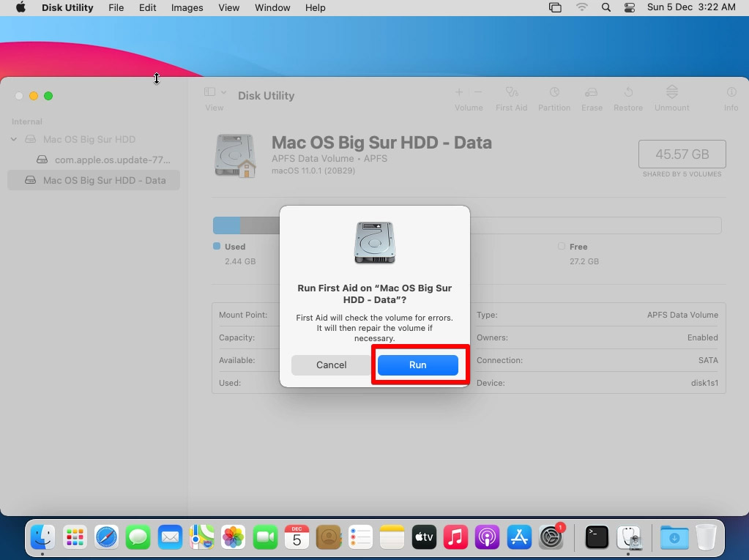Image resolution: width=749 pixels, height=560 pixels.
Task: Select the com.apple.os.update volume
Action: (x=104, y=160)
